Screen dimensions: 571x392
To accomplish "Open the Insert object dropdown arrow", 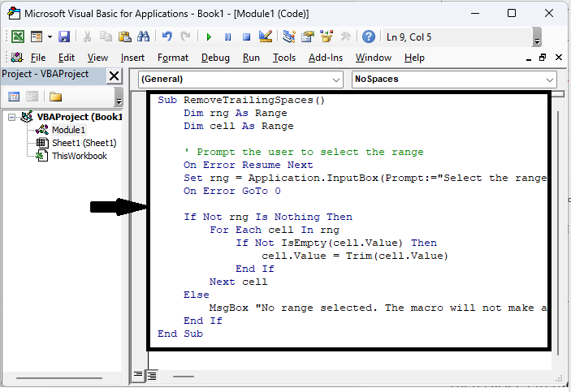I will click(x=50, y=37).
